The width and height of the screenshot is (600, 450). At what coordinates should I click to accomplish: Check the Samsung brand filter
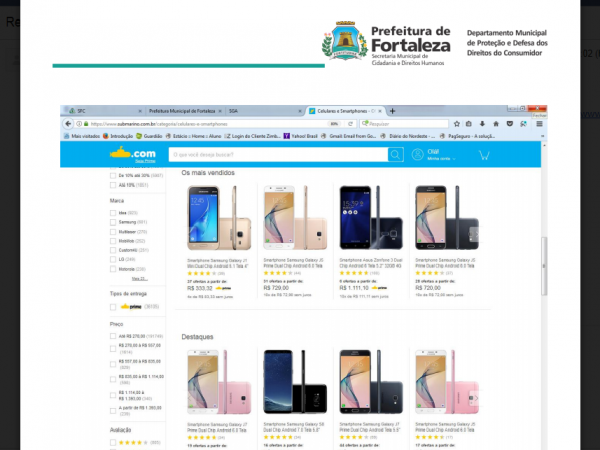[x=113, y=222]
